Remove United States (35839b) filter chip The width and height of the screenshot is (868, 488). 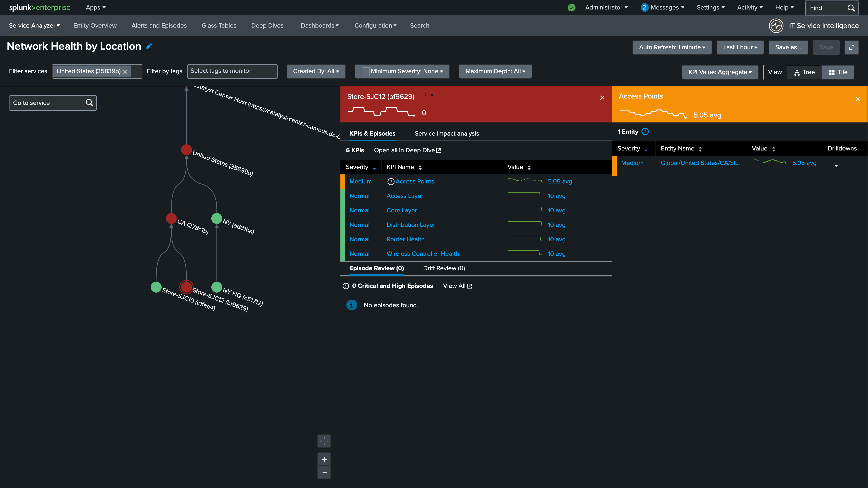pyautogui.click(x=125, y=71)
